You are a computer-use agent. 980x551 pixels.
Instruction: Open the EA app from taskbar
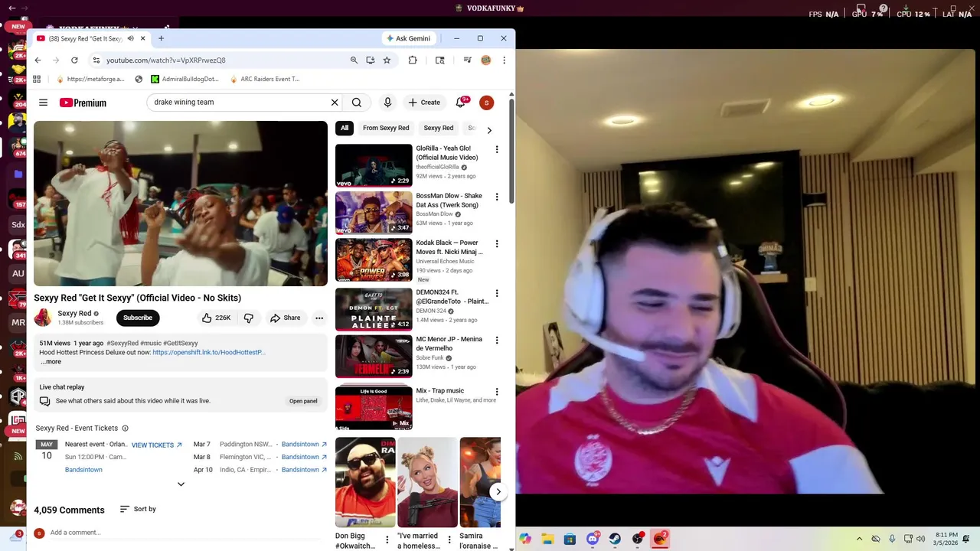click(x=660, y=539)
